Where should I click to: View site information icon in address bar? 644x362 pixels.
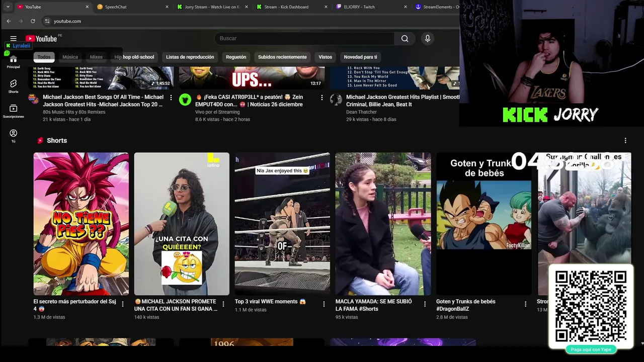(x=47, y=21)
